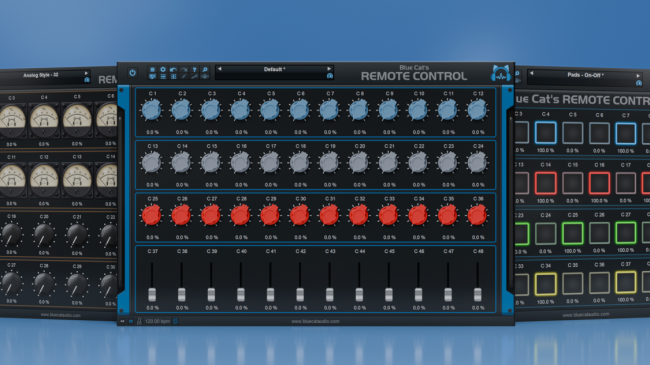This screenshot has height=365, width=650.
Task: Click the undo arrow icon
Action: [x=173, y=69]
